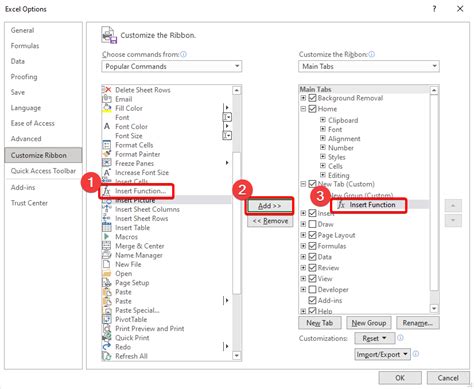Click the Merge & Center icon
This screenshot has width=474, height=389.
[x=106, y=246]
